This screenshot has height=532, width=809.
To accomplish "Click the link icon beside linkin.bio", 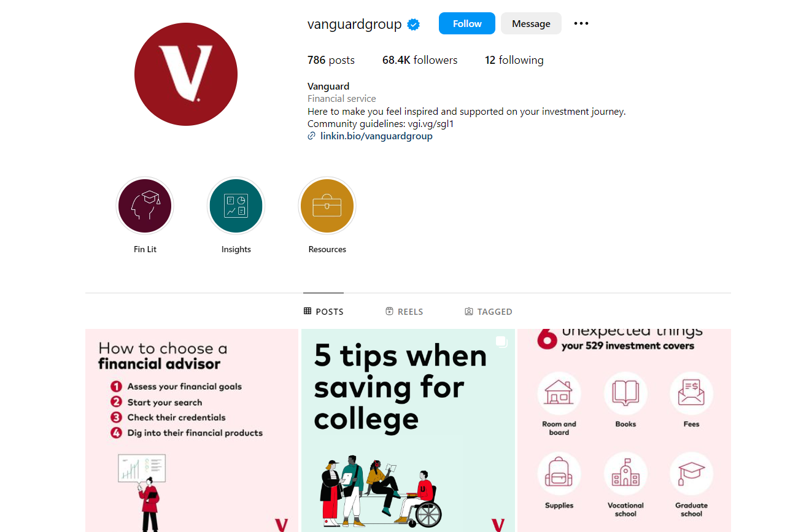I will [312, 136].
